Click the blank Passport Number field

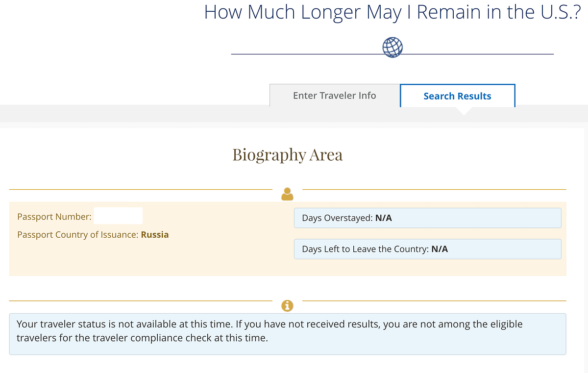pyautogui.click(x=118, y=216)
